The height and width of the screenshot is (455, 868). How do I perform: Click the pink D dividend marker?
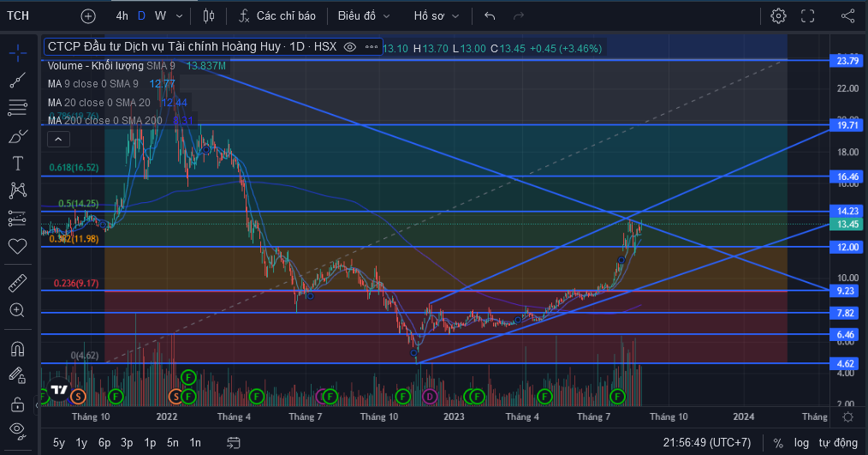[430, 396]
